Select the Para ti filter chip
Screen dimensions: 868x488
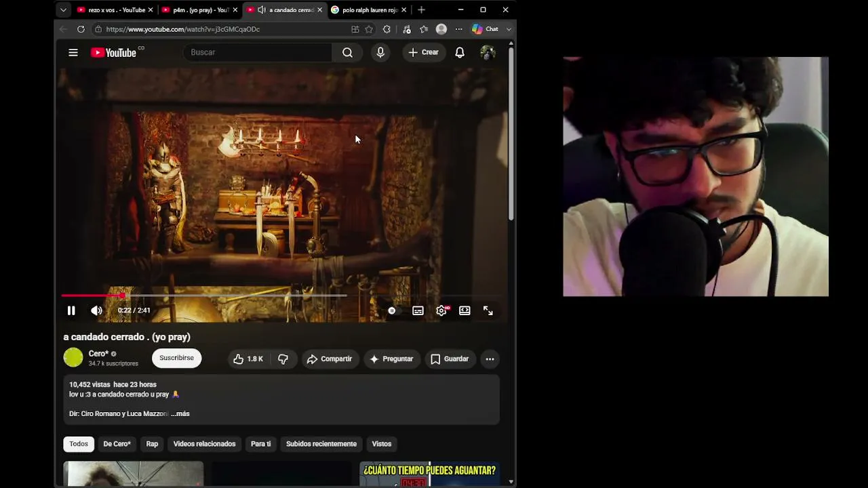(x=260, y=444)
